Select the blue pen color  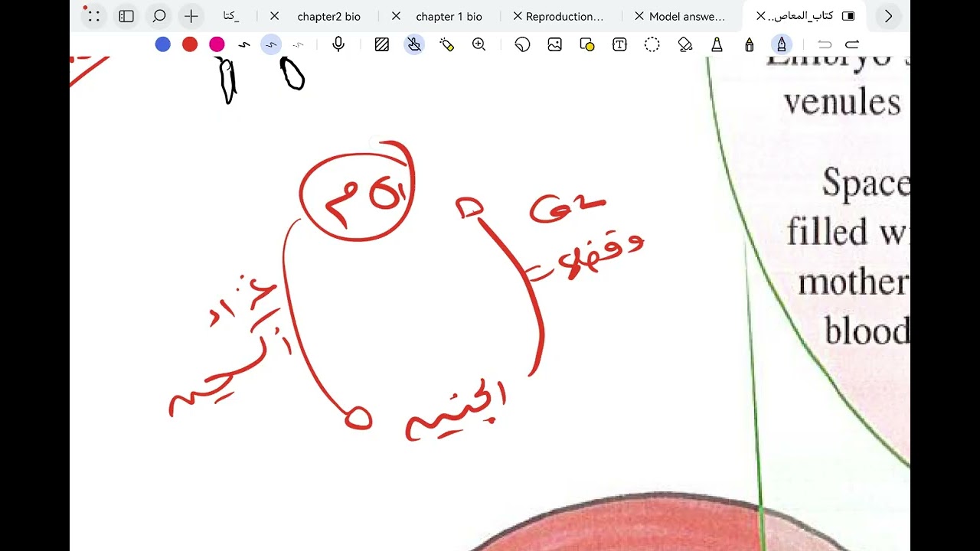pyautogui.click(x=163, y=44)
